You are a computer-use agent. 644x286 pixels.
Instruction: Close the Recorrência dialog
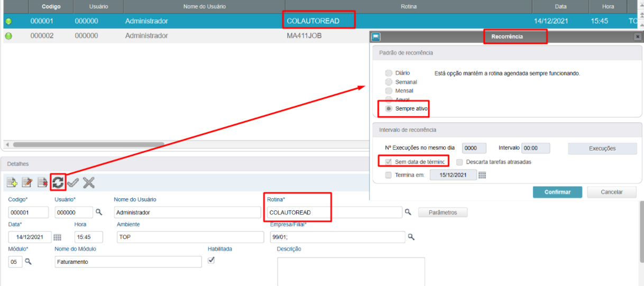tap(638, 37)
